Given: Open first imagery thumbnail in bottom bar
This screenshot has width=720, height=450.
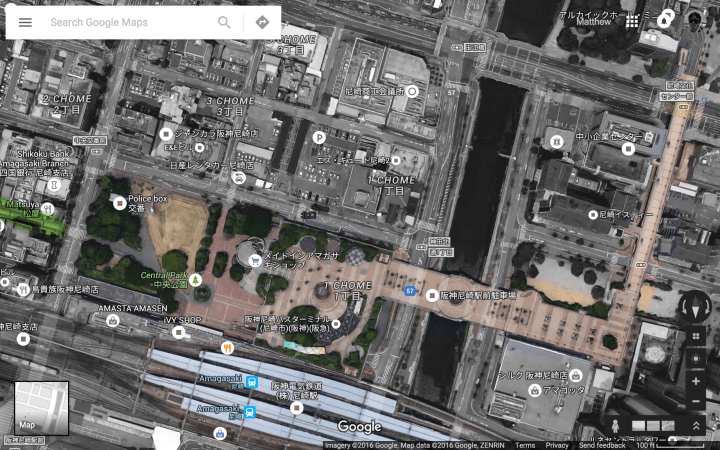Looking at the screenshot, I should [x=638, y=426].
